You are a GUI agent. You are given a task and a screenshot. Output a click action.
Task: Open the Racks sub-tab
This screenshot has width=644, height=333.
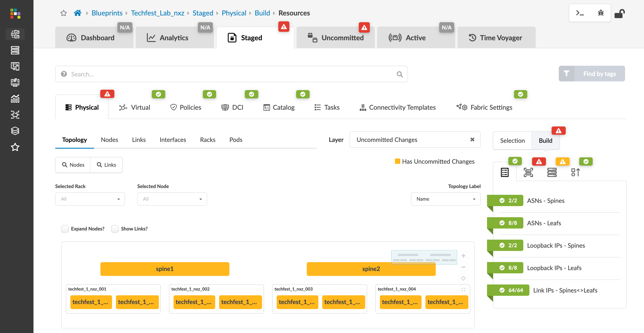(x=207, y=140)
